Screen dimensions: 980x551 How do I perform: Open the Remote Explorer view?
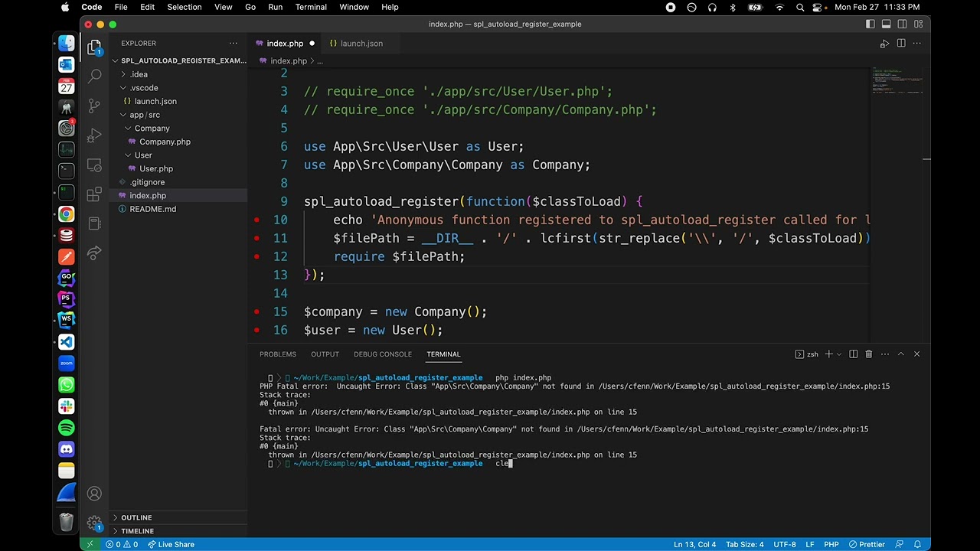[x=94, y=165]
